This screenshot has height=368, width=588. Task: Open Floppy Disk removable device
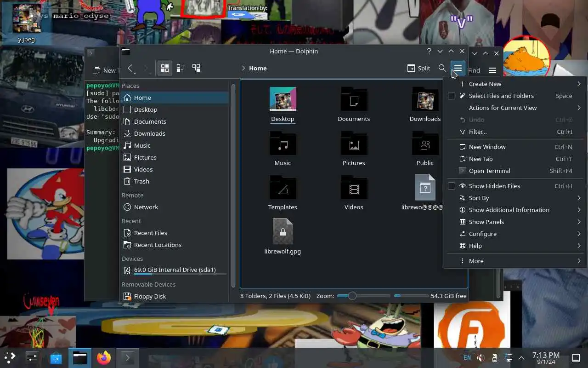click(175, 296)
